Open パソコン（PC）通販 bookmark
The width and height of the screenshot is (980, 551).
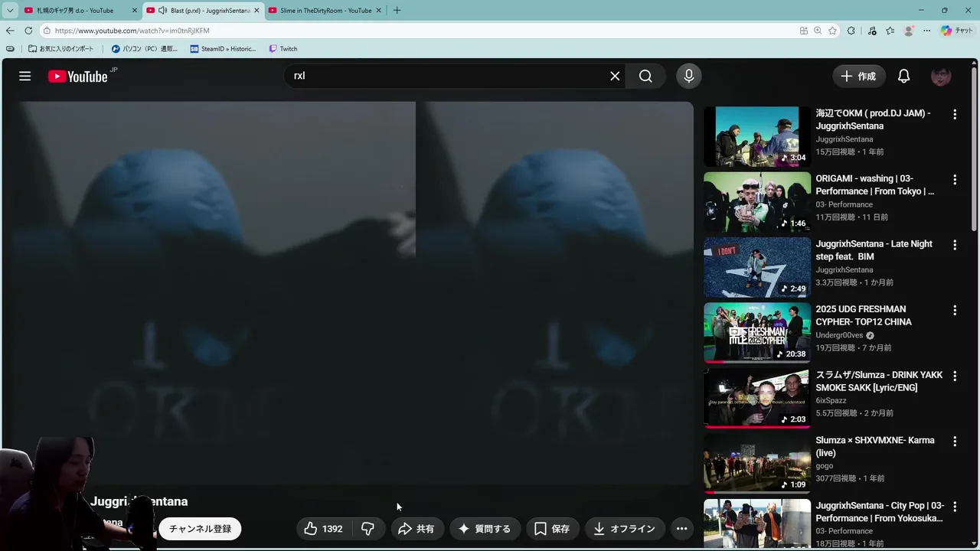point(144,48)
